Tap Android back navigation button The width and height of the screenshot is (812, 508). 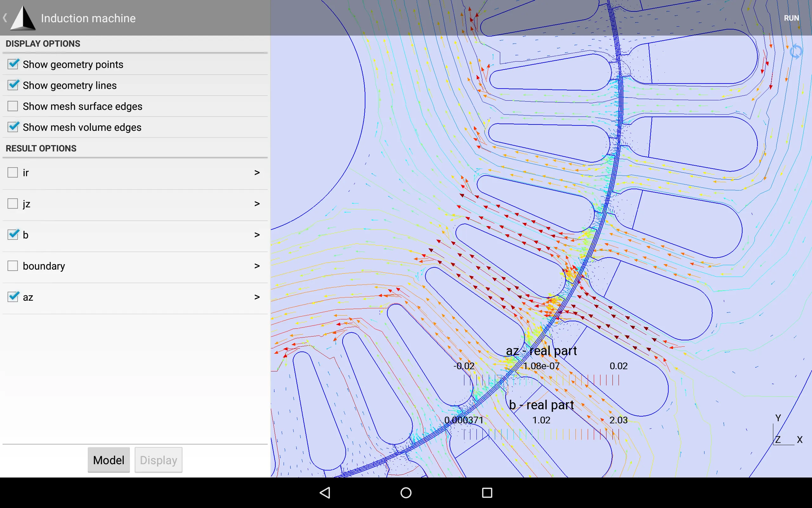tap(325, 492)
